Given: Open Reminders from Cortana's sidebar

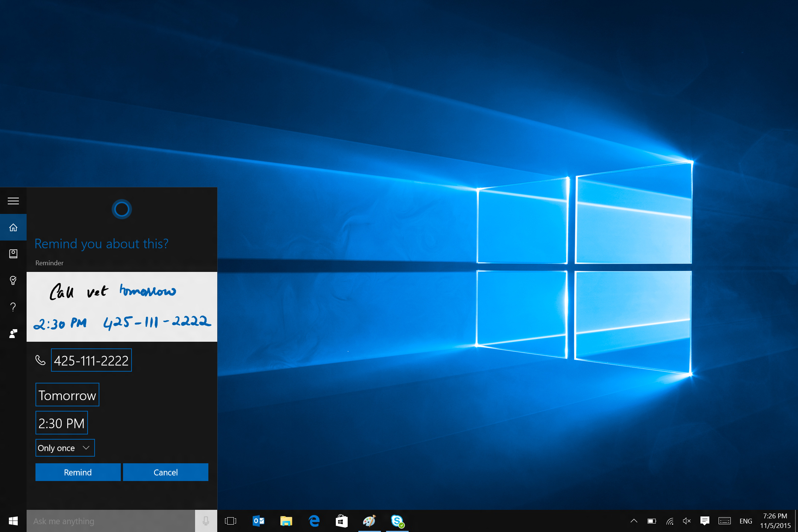Looking at the screenshot, I should [13, 280].
